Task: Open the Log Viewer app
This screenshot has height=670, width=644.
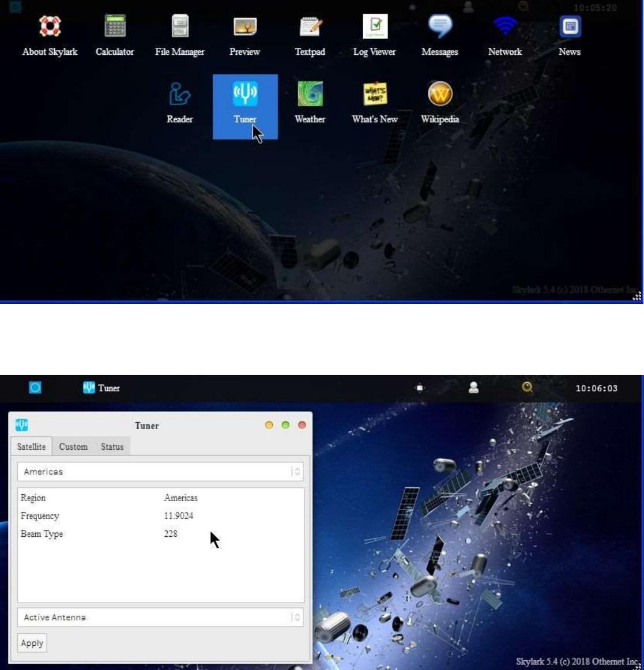Action: [x=375, y=36]
